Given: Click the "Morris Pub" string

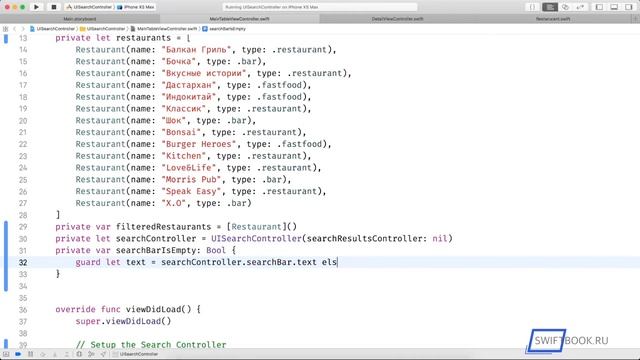Looking at the screenshot, I should pos(191,180).
